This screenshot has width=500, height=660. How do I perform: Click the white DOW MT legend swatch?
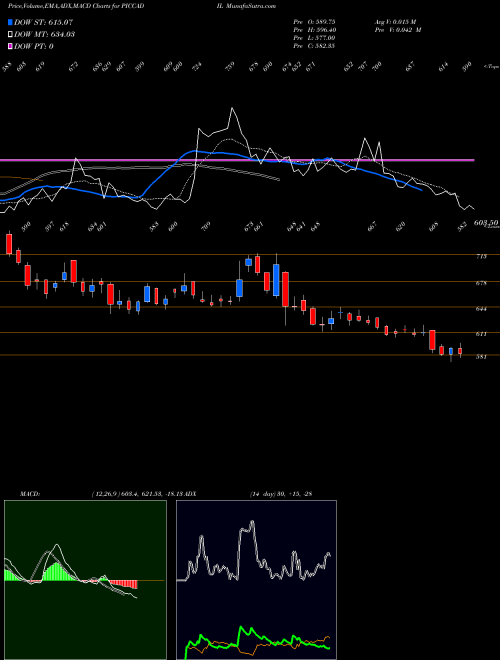[x=10, y=34]
